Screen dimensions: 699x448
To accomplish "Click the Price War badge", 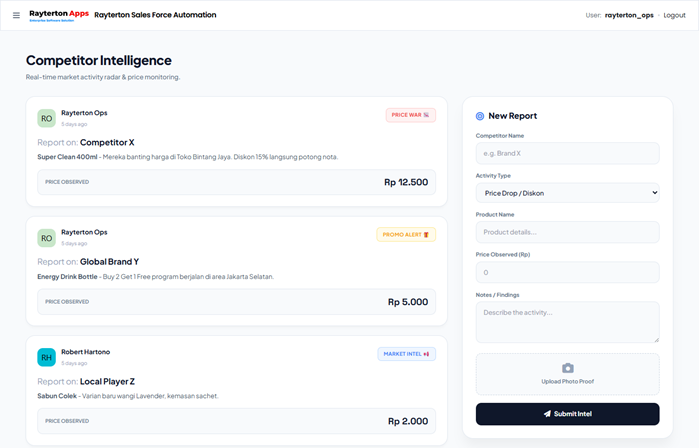I will click(x=410, y=115).
